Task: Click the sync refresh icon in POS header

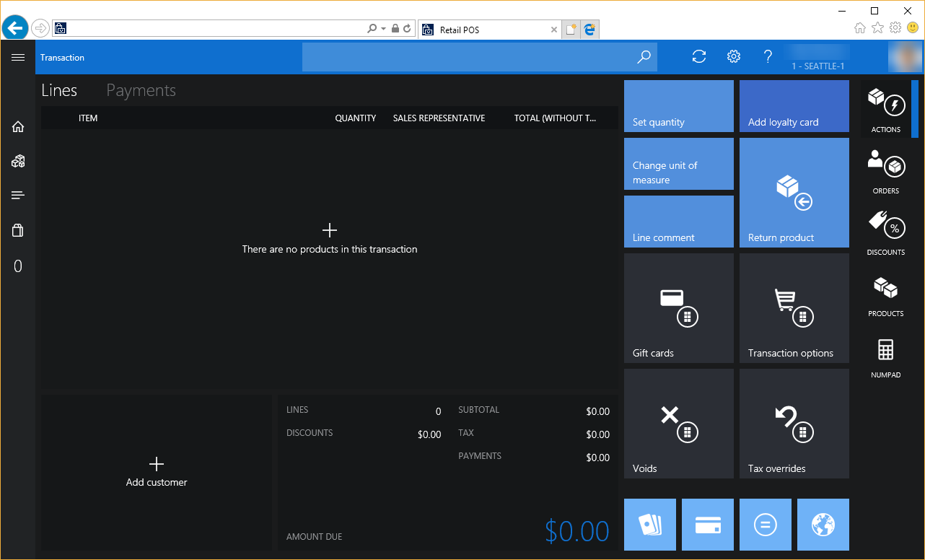Action: 699,57
